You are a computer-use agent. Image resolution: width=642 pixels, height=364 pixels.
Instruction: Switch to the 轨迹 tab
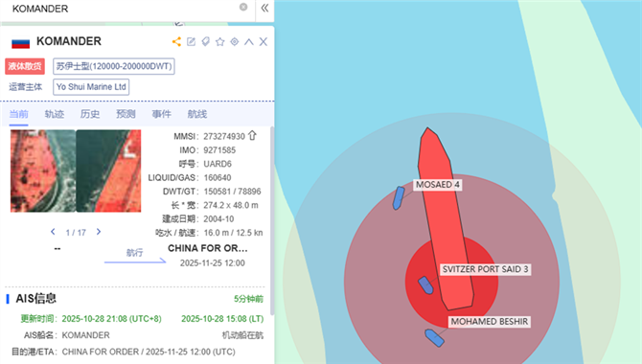click(55, 114)
